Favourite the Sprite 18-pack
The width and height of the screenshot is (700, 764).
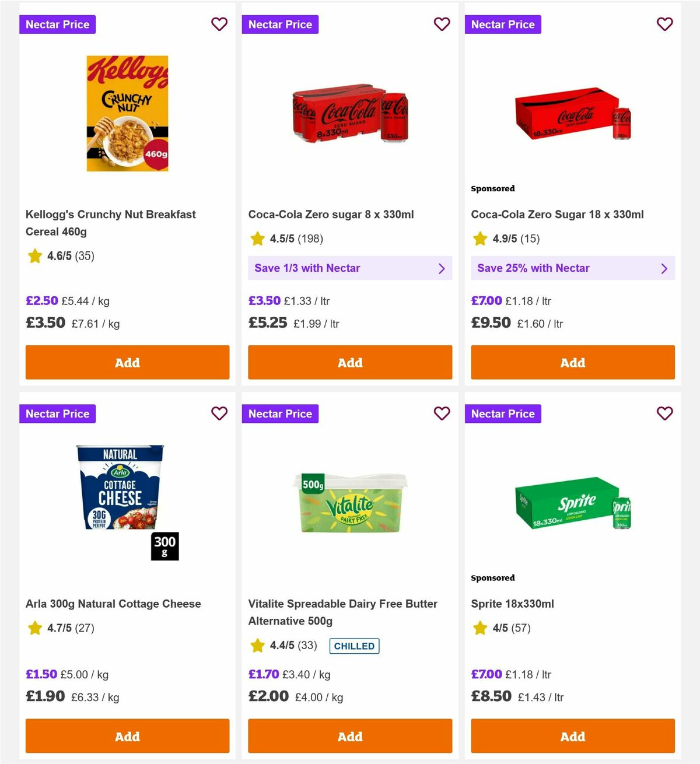click(x=665, y=413)
